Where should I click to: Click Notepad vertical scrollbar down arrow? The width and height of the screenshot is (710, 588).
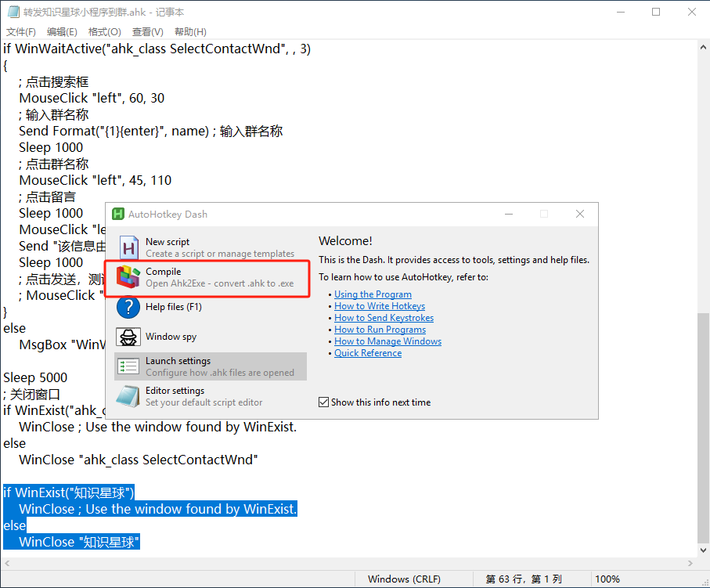pos(703,550)
